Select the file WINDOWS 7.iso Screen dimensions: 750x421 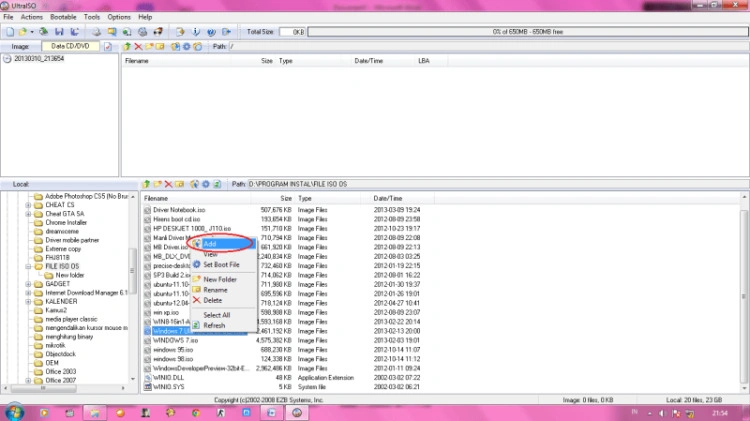175,341
